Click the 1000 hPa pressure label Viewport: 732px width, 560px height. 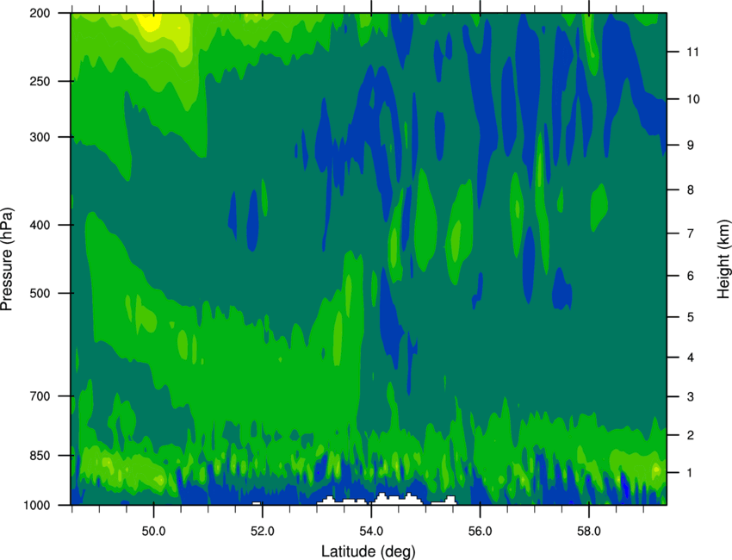37,506
